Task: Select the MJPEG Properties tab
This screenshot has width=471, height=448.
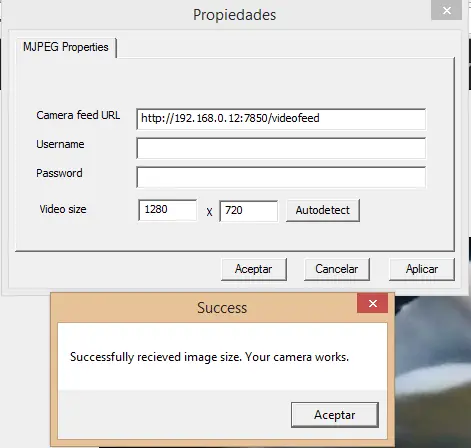Action: pyautogui.click(x=66, y=47)
